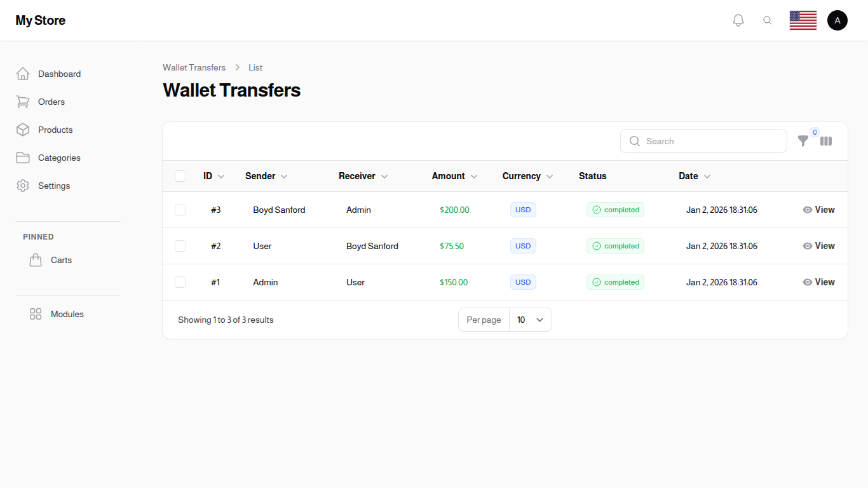The height and width of the screenshot is (488, 868).
Task: Click the Categories folder icon
Action: pyautogui.click(x=23, y=158)
